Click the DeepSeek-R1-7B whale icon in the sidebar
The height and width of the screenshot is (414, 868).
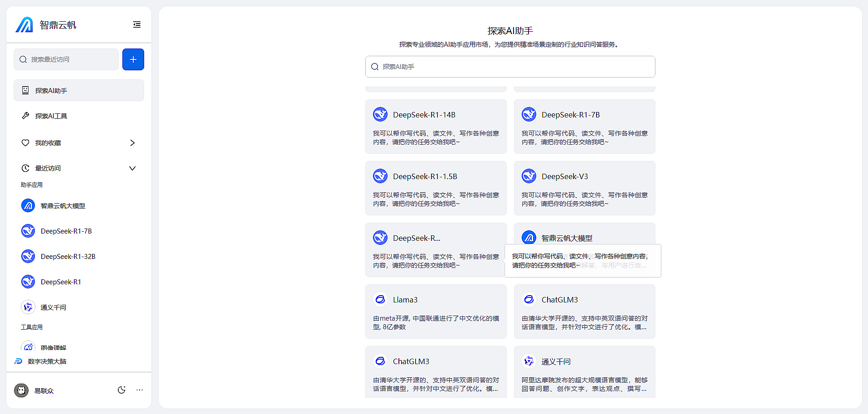(28, 231)
